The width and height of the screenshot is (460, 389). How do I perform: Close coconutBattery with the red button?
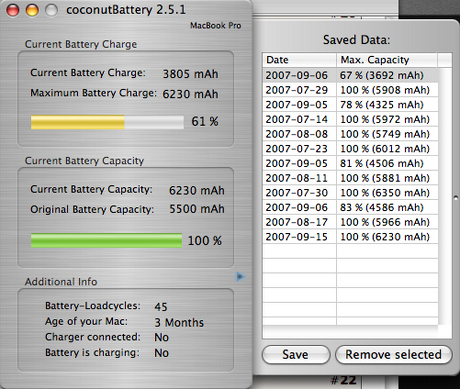[x=13, y=10]
